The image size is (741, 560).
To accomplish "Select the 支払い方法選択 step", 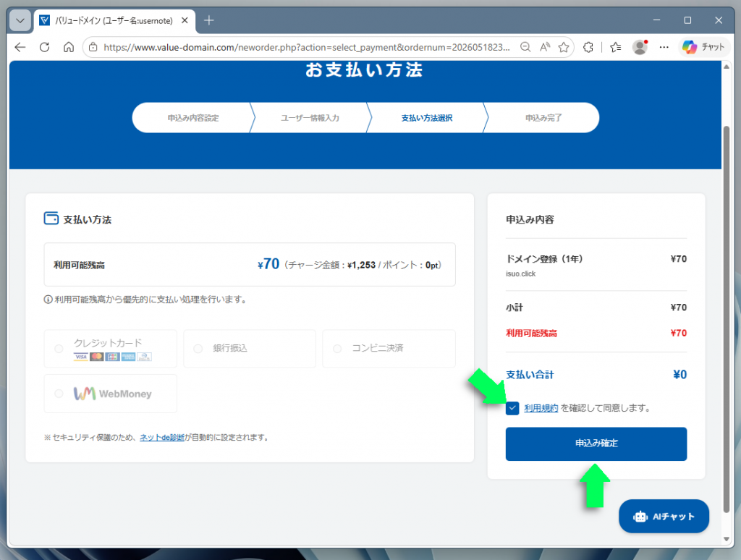I will pyautogui.click(x=427, y=118).
